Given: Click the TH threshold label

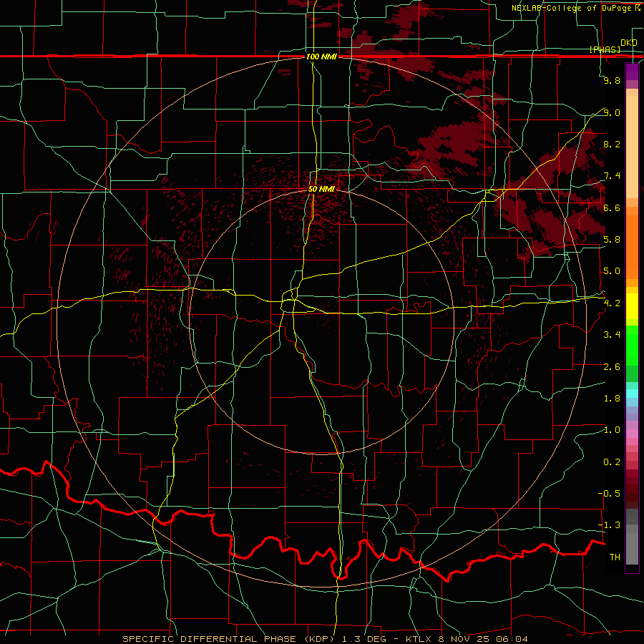Looking at the screenshot, I should [615, 557].
